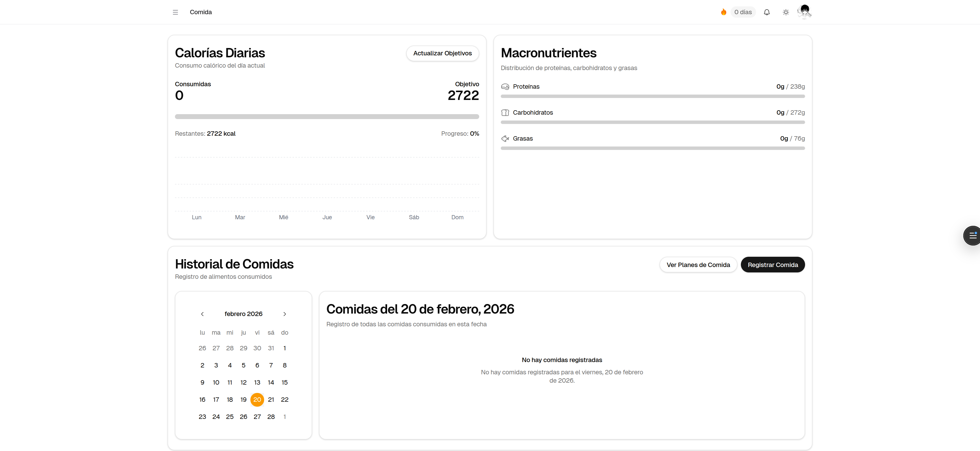Viewport: 980px width, 451px height.
Task: Select the Proteínas fish icon
Action: (505, 86)
